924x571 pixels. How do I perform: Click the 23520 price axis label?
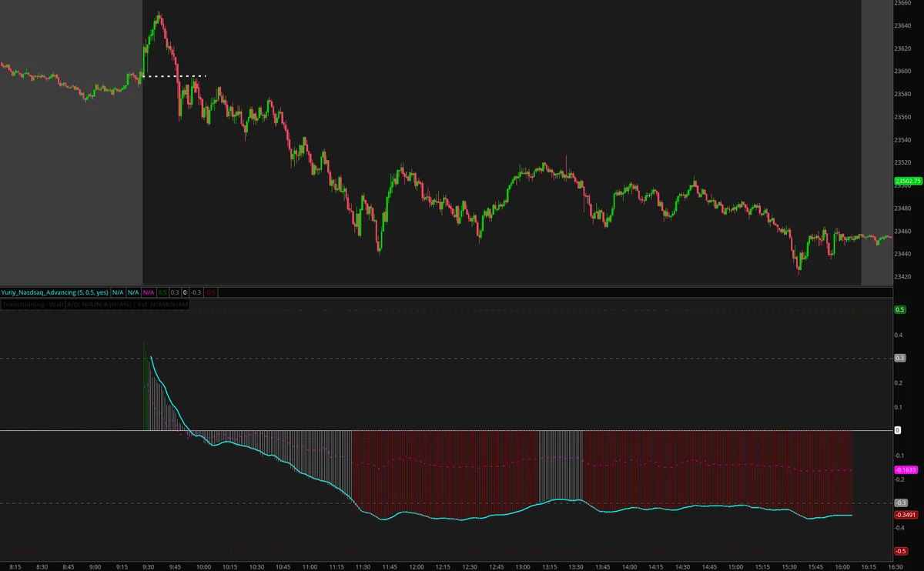click(x=904, y=162)
